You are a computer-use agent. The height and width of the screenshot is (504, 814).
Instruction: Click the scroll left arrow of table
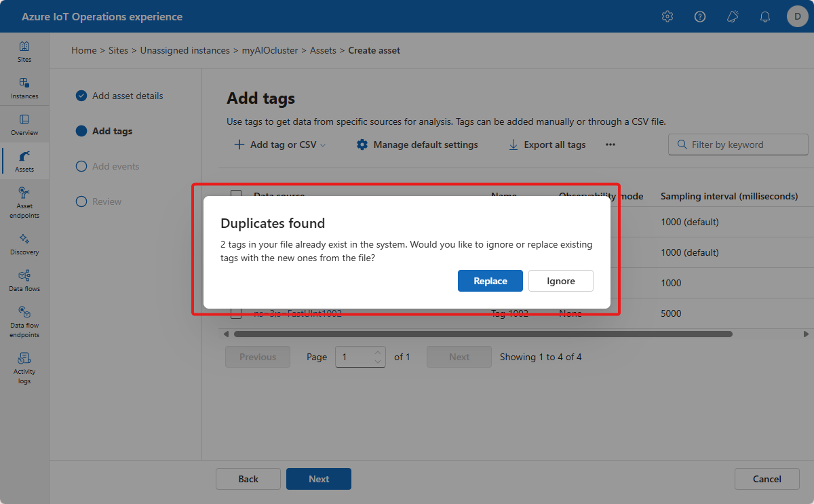coord(226,334)
